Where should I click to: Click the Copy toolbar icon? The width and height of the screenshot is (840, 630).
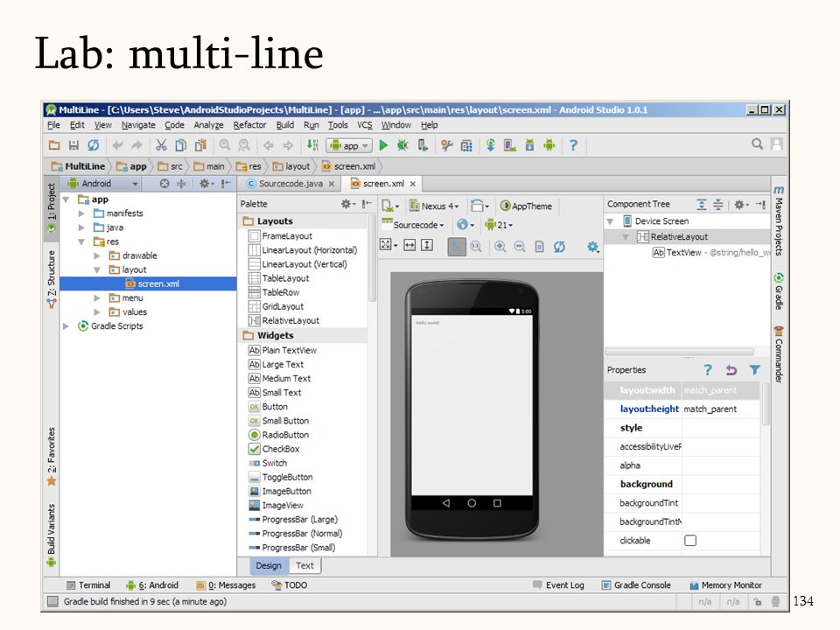(x=181, y=145)
